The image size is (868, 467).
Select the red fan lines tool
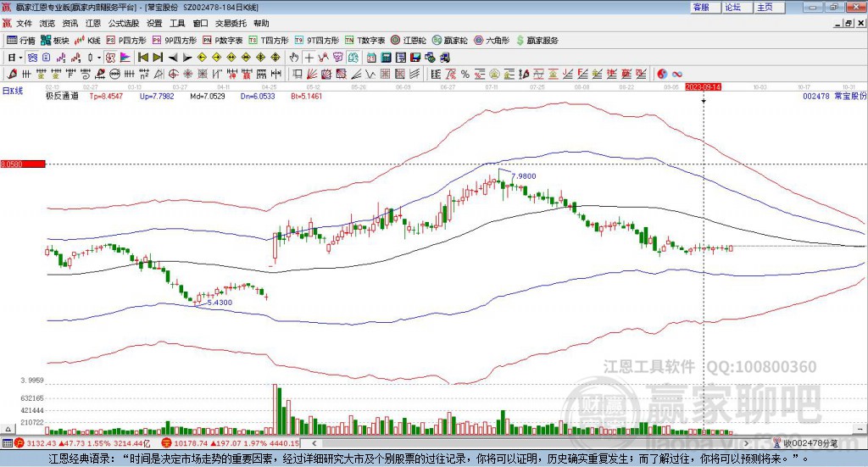point(312,74)
